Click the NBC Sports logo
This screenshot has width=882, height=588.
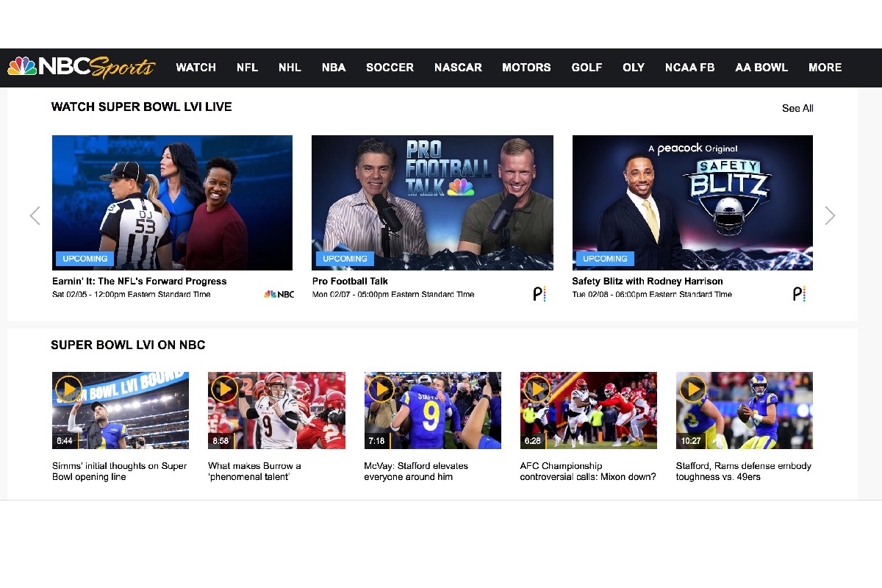82,67
